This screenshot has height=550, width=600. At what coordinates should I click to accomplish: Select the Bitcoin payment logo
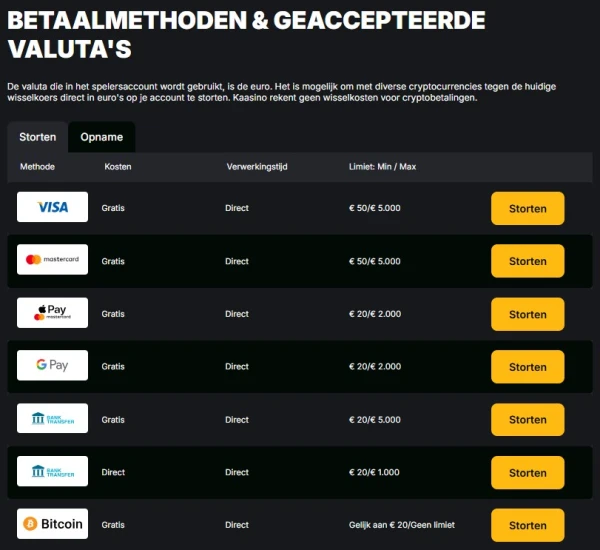coord(52,524)
